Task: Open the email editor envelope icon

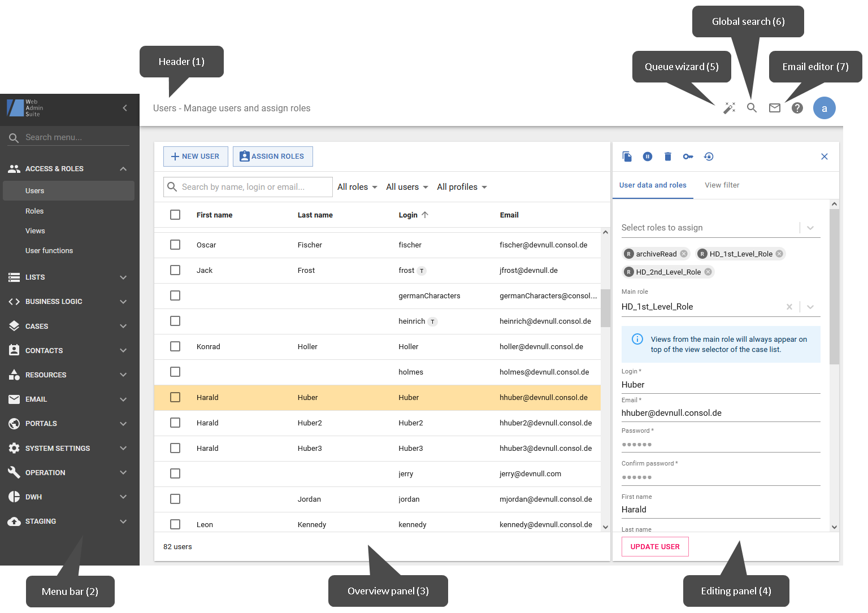Action: coord(774,108)
